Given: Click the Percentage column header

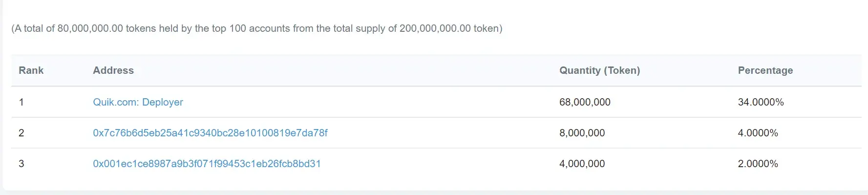Looking at the screenshot, I should point(765,70).
